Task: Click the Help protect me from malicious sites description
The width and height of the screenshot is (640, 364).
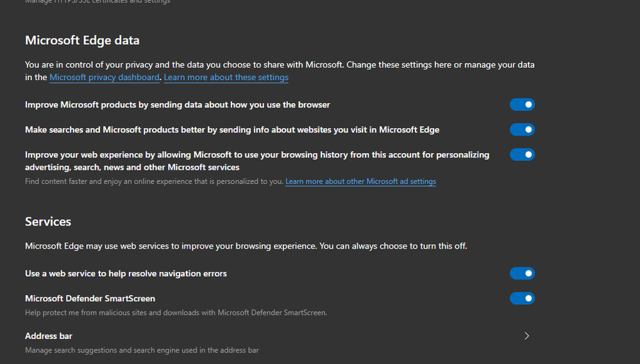Action: [176, 313]
